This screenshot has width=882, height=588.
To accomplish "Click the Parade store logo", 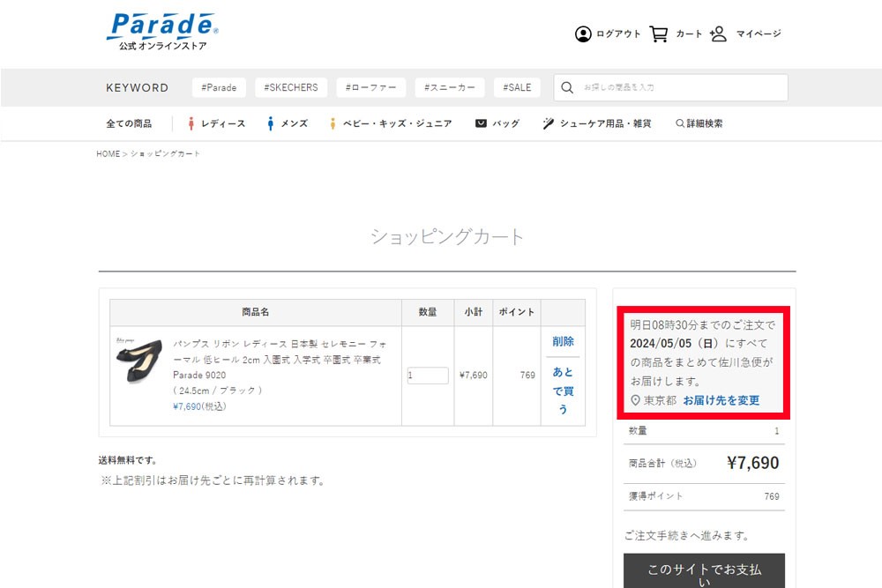I will 161,31.
